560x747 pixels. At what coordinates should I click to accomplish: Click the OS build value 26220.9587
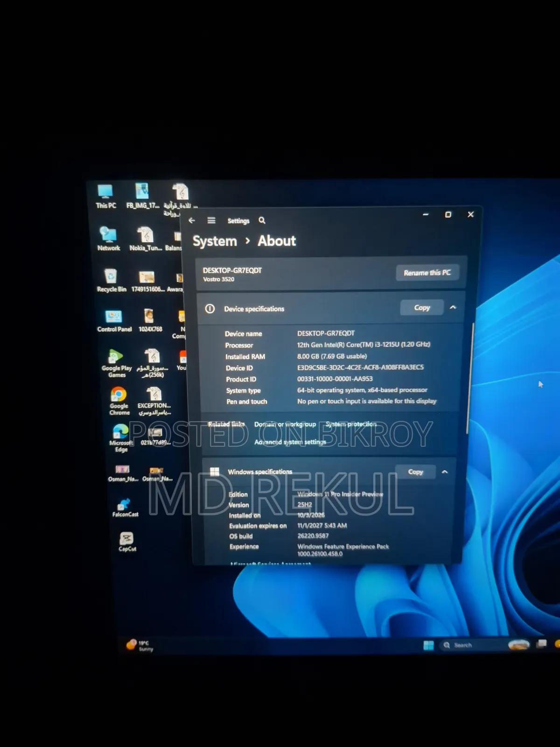[313, 536]
